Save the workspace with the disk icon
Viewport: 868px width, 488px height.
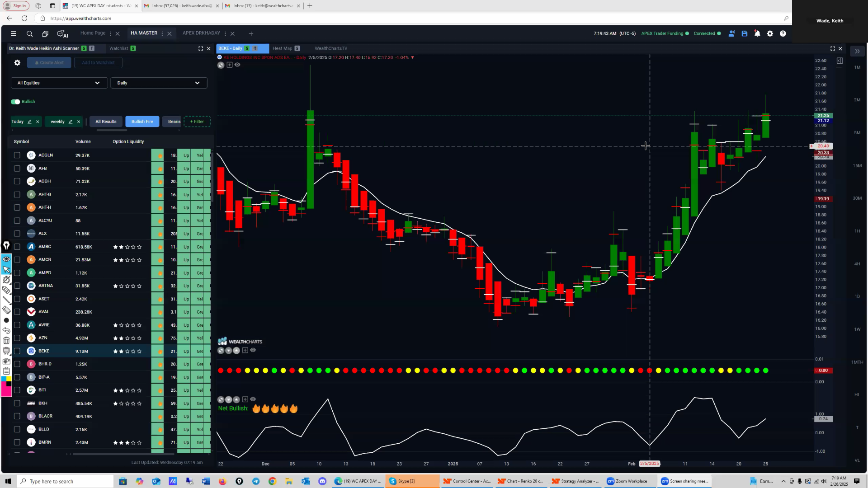click(745, 33)
